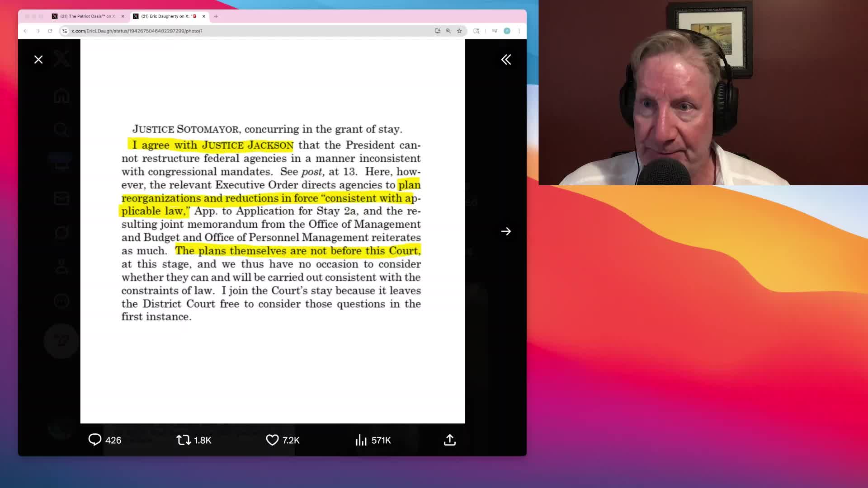The image size is (868, 488).
Task: Go back to previous page
Action: click(26, 31)
